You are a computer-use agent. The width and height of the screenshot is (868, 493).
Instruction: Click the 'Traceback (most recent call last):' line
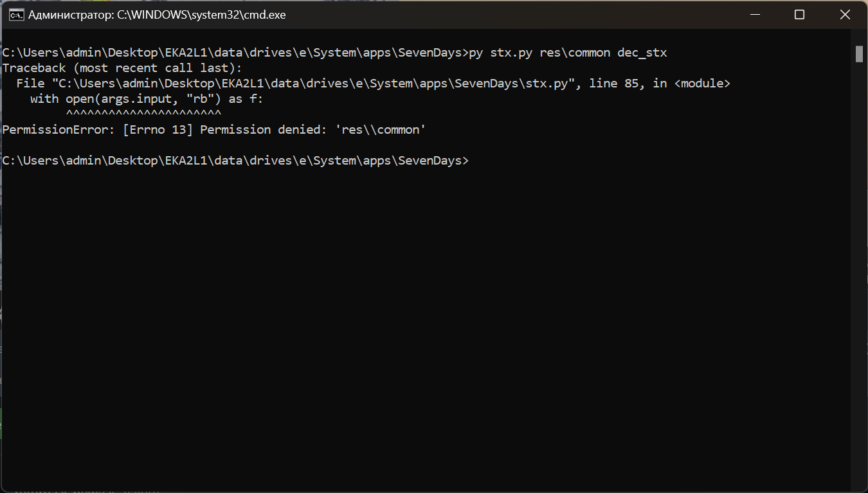tap(122, 67)
